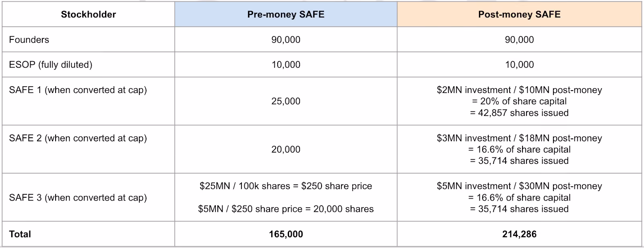Click the $30MN post-money calculation cell
644x248 pixels.
pyautogui.click(x=519, y=197)
